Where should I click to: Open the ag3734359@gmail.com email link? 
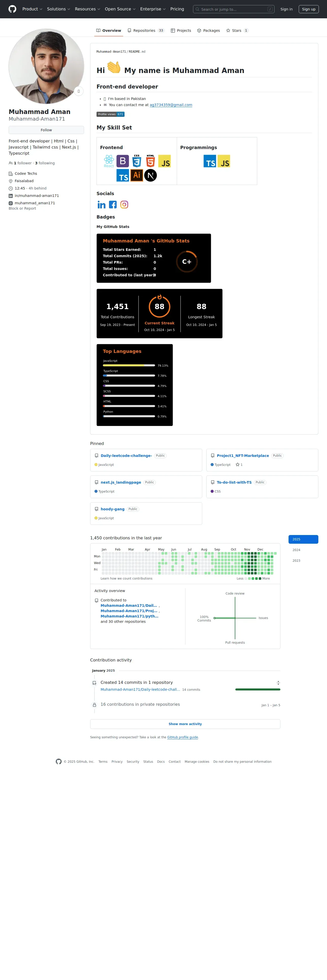click(x=171, y=105)
